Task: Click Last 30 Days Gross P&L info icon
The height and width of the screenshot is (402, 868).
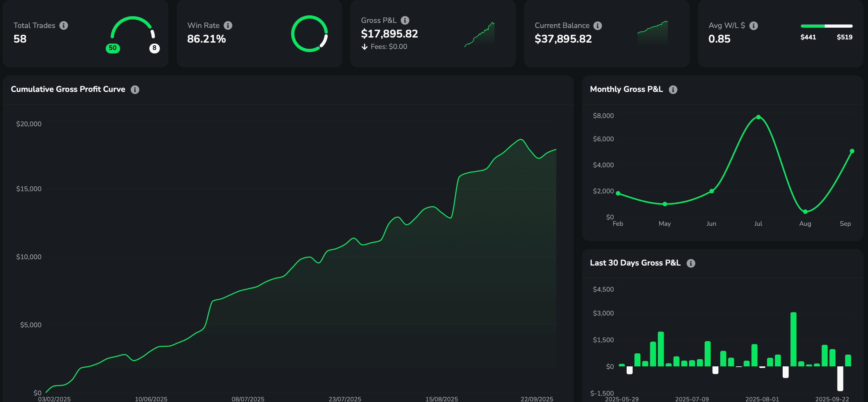Action: (691, 263)
